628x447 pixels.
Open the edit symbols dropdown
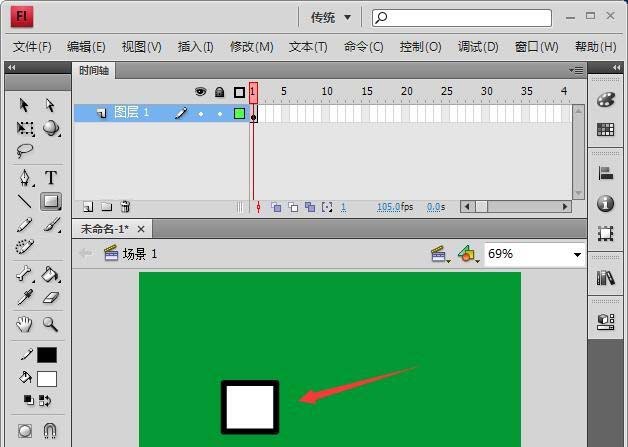(x=469, y=254)
